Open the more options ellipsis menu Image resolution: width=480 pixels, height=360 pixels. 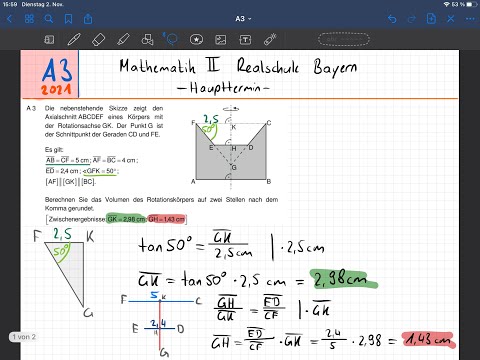470,19
